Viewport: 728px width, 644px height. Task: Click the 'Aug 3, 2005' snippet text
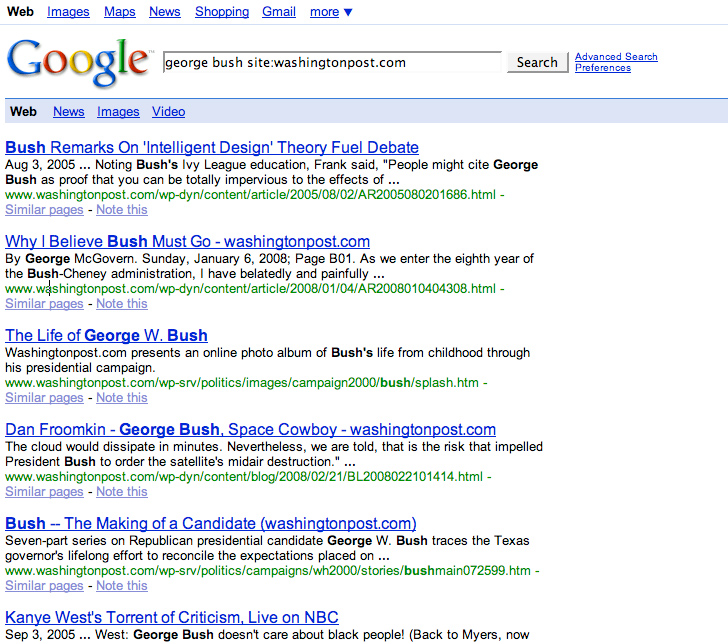pos(272,172)
